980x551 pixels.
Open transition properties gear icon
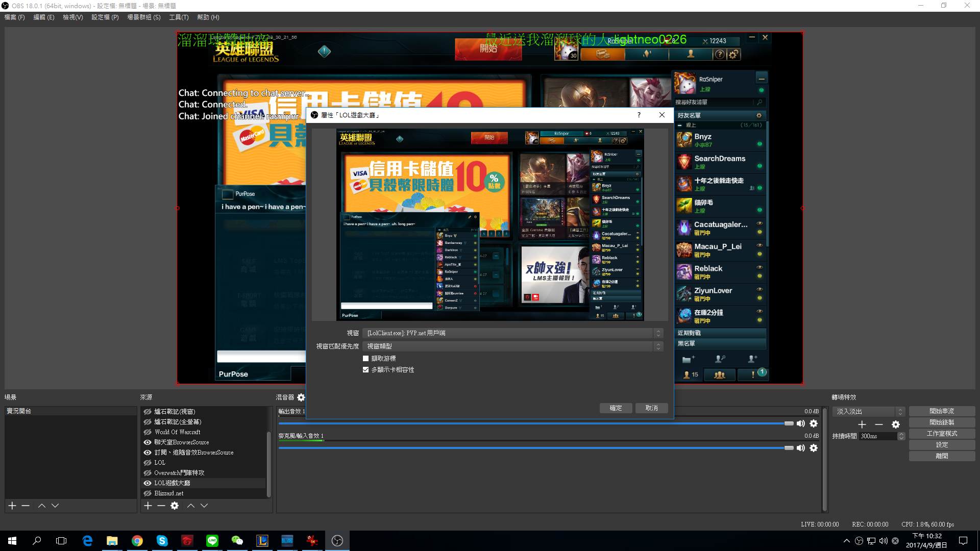896,424
